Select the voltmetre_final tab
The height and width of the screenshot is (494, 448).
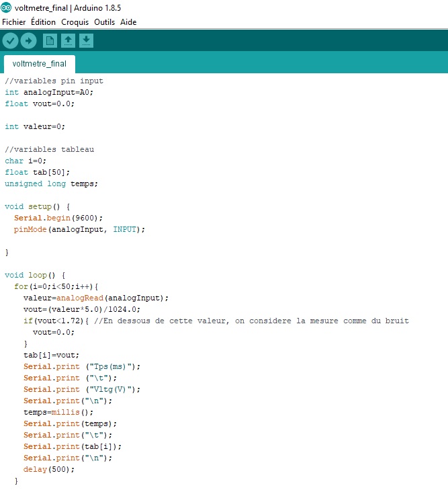coord(39,64)
